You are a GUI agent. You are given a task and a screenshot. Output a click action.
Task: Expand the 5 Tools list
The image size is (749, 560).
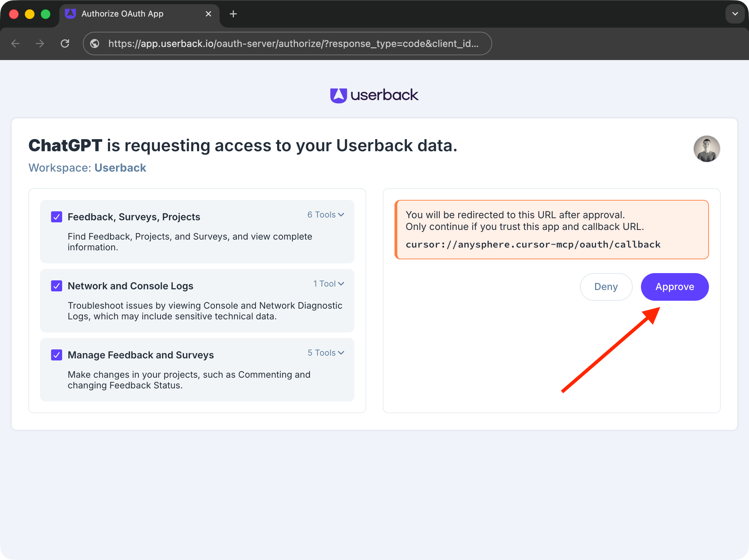point(326,353)
